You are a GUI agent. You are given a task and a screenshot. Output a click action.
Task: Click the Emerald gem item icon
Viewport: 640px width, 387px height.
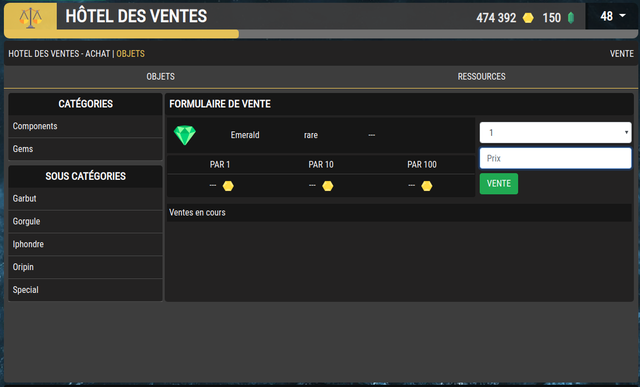click(185, 135)
